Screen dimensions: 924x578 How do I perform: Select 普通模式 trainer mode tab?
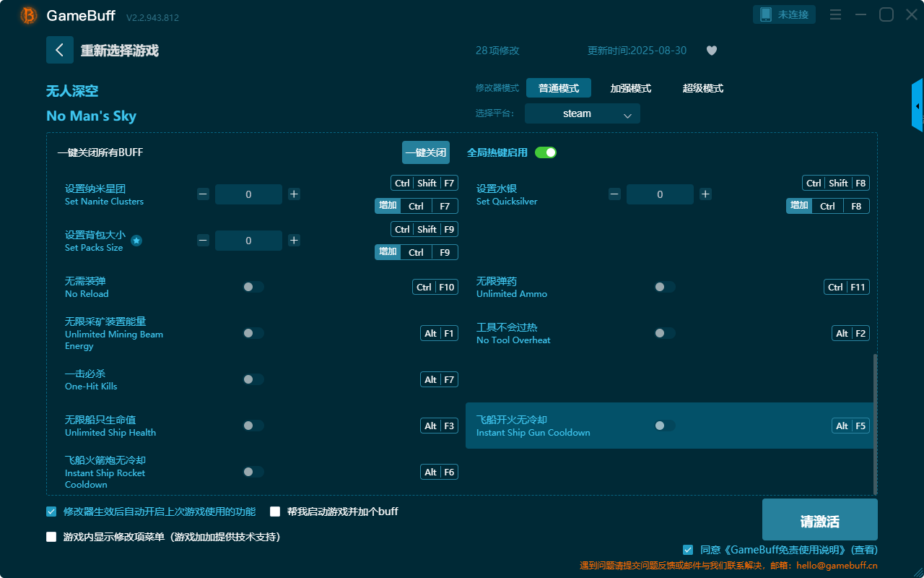click(559, 88)
